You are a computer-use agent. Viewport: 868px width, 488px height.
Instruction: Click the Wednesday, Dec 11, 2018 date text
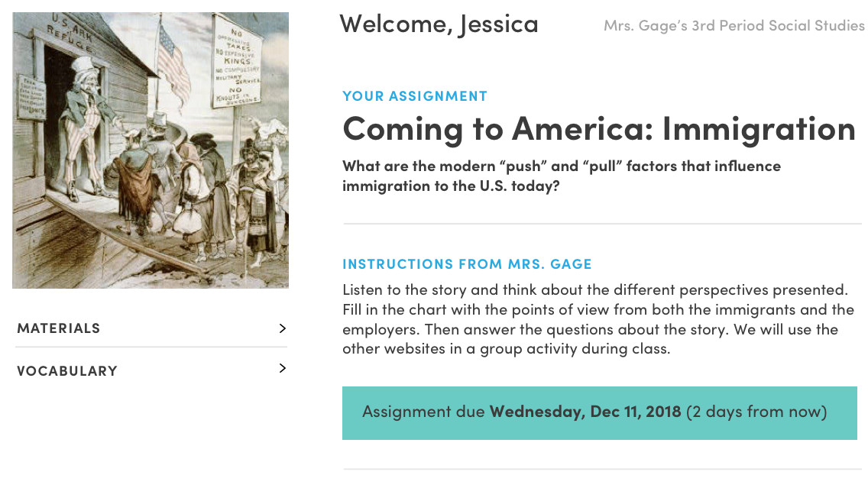point(585,412)
